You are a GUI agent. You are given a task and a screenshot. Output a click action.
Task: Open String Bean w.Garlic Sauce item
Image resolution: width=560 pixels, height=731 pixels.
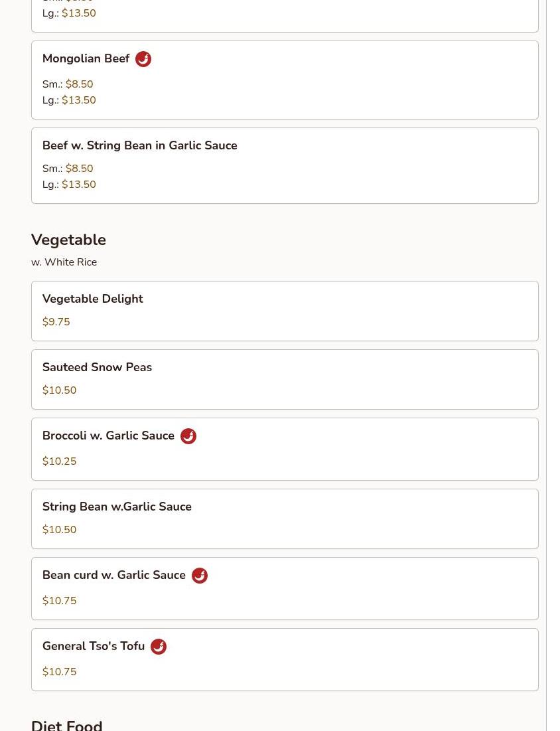117,507
